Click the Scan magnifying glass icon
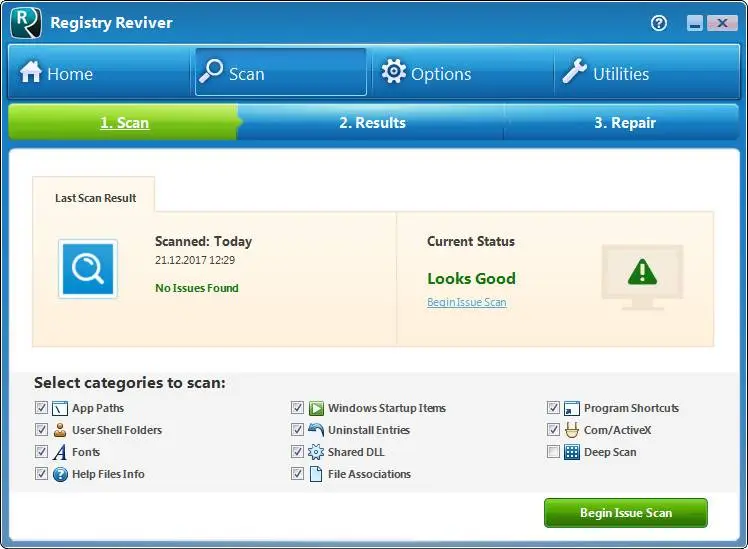748x549 pixels. click(211, 72)
